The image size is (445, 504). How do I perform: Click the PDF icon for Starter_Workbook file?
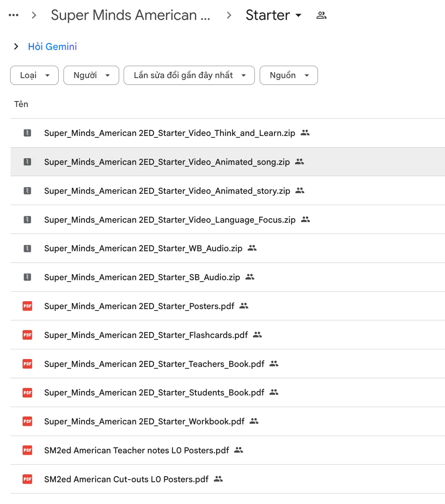click(x=27, y=421)
